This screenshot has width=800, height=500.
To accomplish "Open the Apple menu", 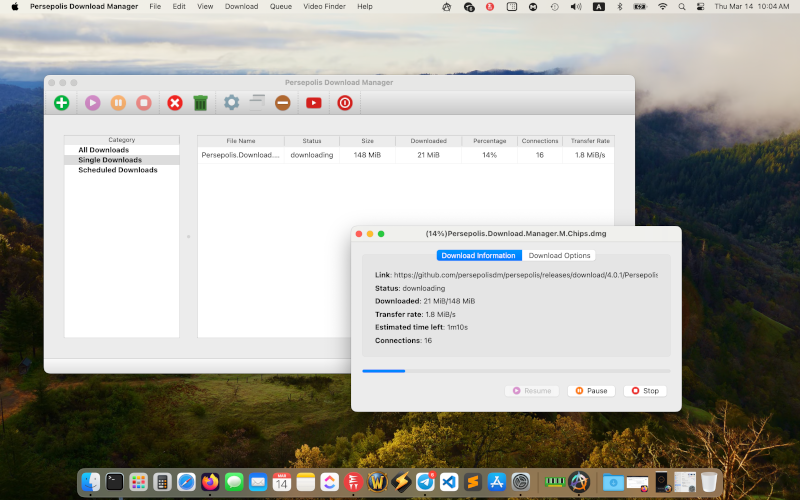I will pos(15,7).
